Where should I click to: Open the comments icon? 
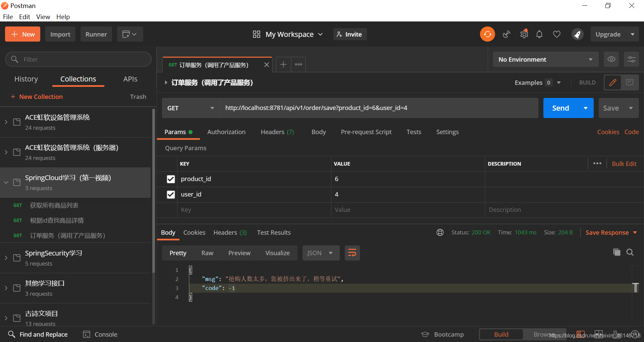click(630, 82)
